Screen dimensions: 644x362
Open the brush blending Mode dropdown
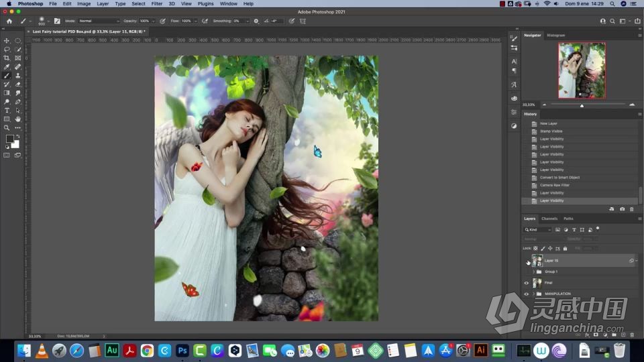(x=99, y=21)
